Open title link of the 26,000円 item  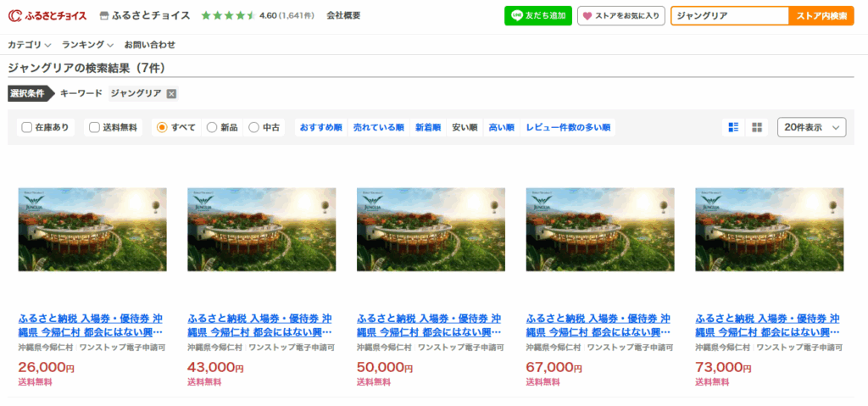(x=91, y=325)
